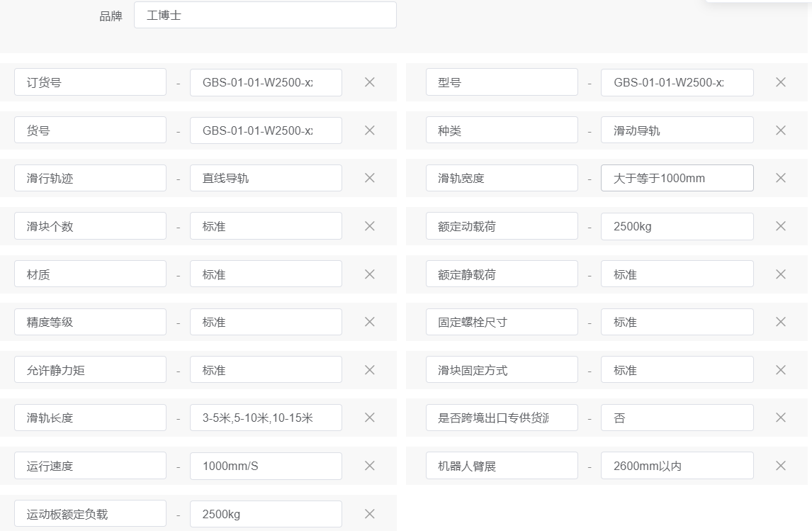Click the 运行速度 value field 1000mm/S
Screen dimensions: 812x531
click(x=266, y=466)
